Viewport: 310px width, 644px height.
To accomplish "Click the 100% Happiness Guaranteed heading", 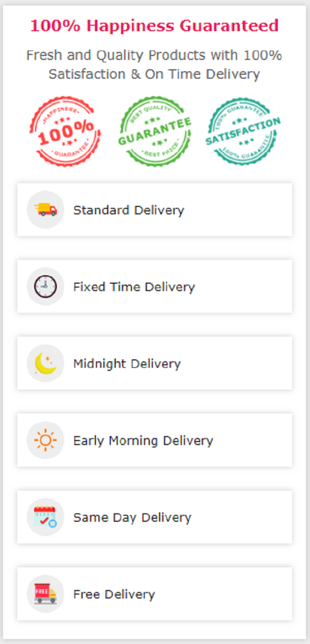I will [x=154, y=26].
